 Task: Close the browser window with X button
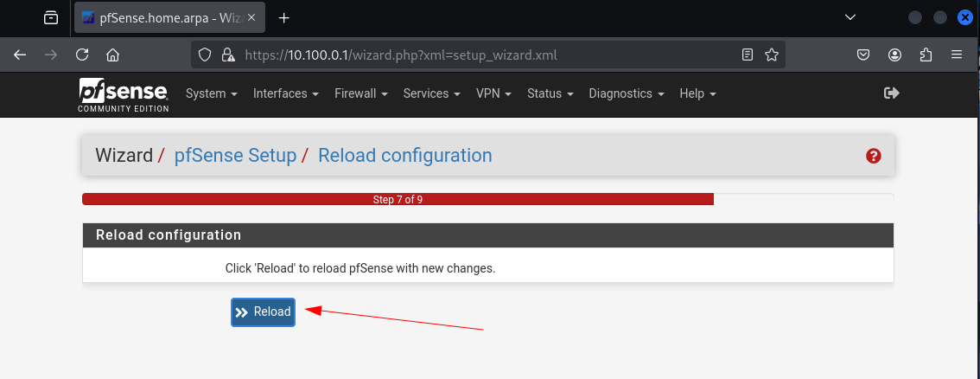pos(965,18)
